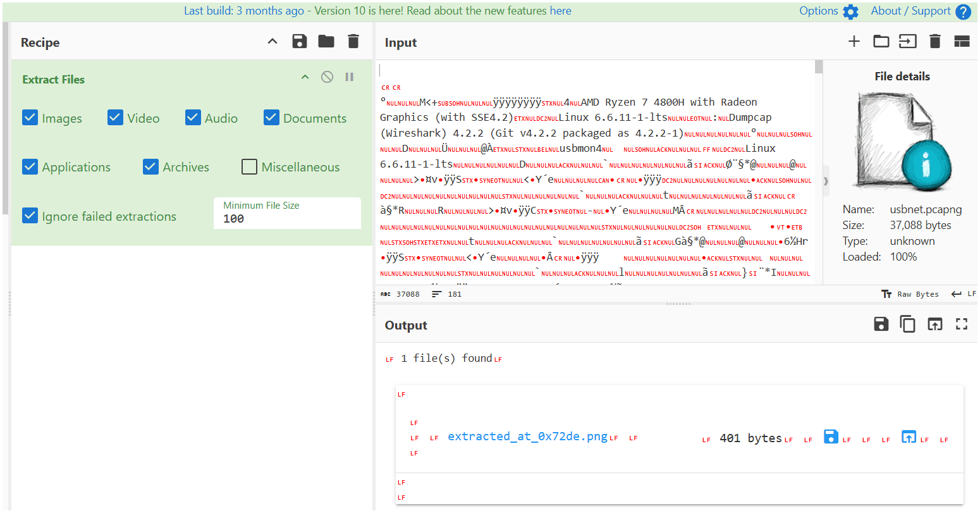This screenshot has height=513, width=980.
Task: Click the Version 10 announcement link
Action: pos(377,11)
